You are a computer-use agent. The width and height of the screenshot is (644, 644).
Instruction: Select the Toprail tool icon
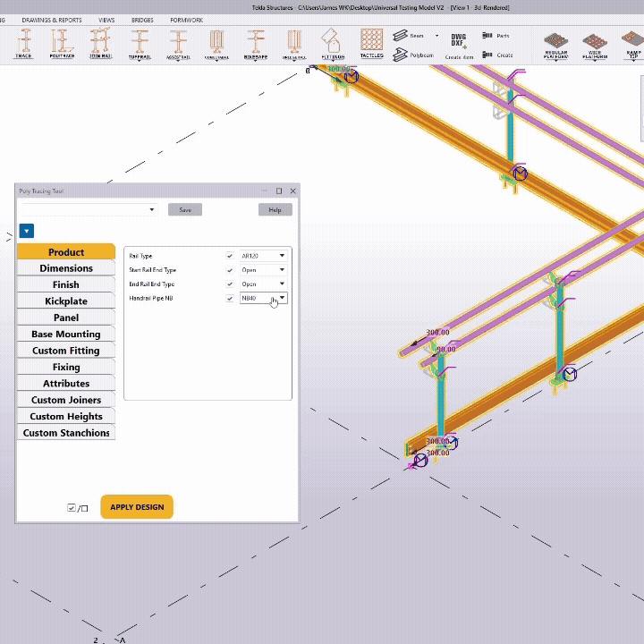(140, 43)
